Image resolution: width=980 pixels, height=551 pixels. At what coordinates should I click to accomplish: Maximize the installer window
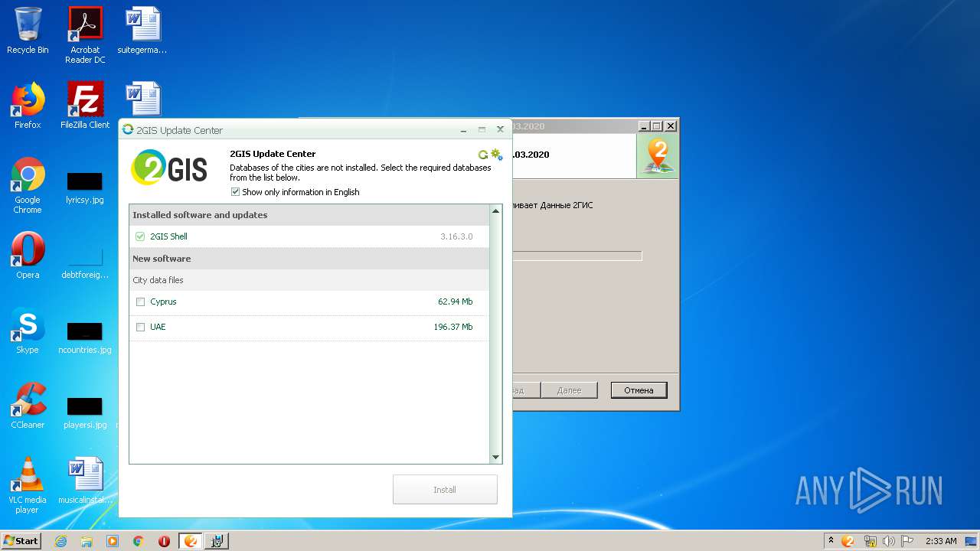click(x=657, y=126)
